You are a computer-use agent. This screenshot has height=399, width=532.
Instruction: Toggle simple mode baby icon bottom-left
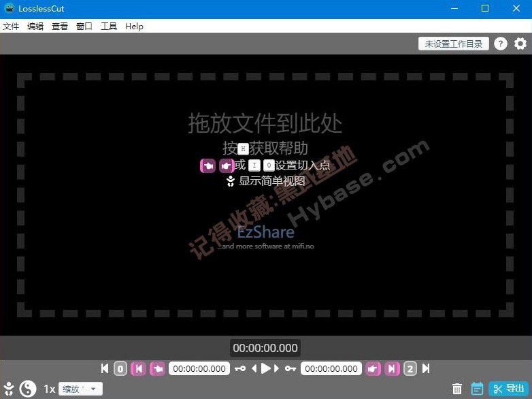point(9,389)
